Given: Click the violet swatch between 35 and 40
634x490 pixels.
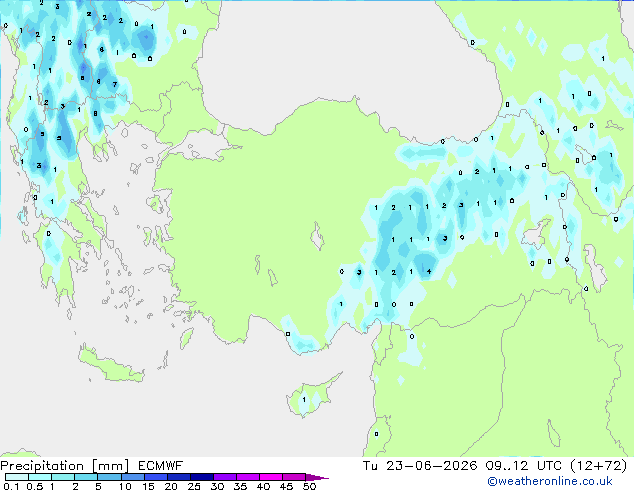Looking at the screenshot, I should coord(248,477).
